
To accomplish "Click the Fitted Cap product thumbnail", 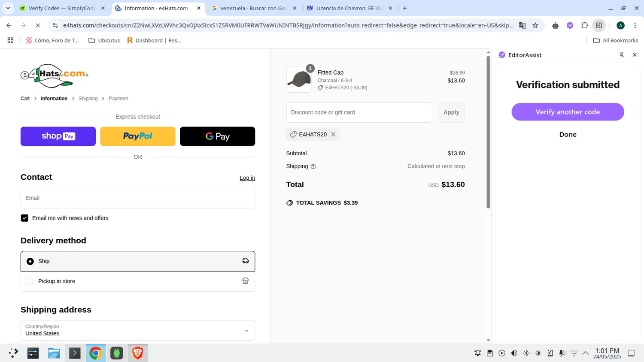I will [x=299, y=80].
